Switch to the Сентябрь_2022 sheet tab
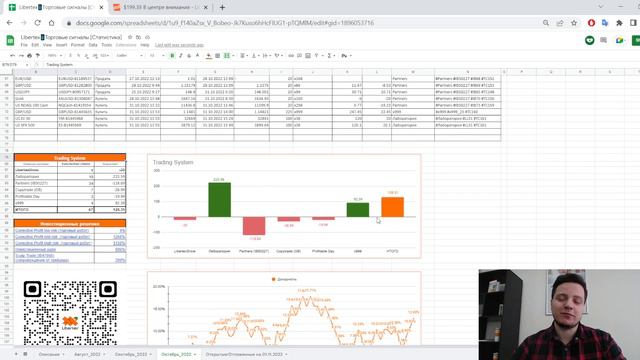The image size is (640, 360). coord(131,354)
